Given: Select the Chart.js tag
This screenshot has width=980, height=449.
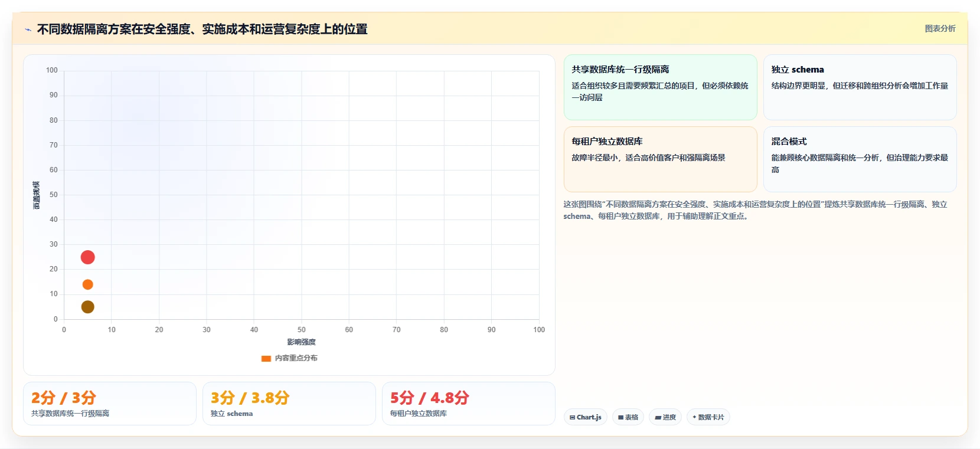Looking at the screenshot, I should point(586,417).
